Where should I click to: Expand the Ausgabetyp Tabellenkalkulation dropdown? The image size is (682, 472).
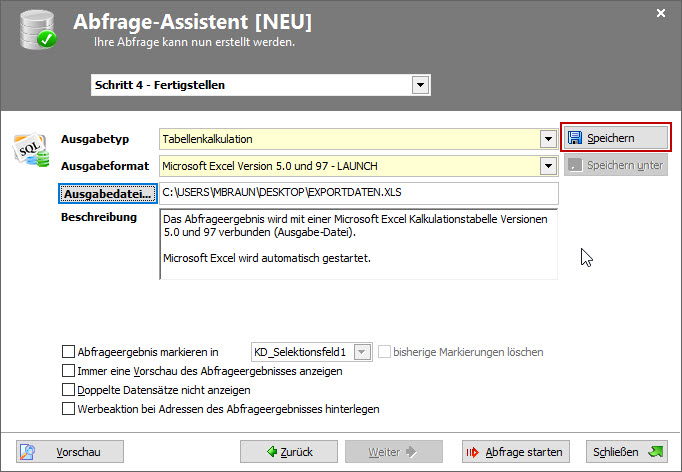tap(548, 139)
